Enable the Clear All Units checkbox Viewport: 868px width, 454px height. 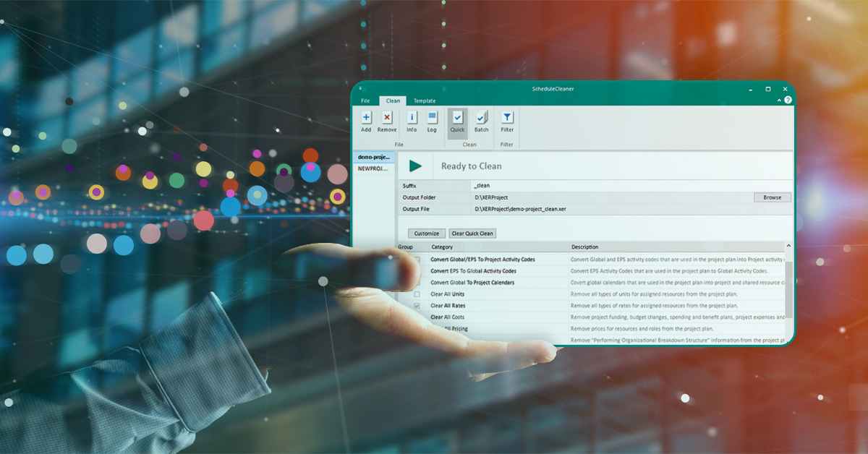click(x=417, y=294)
